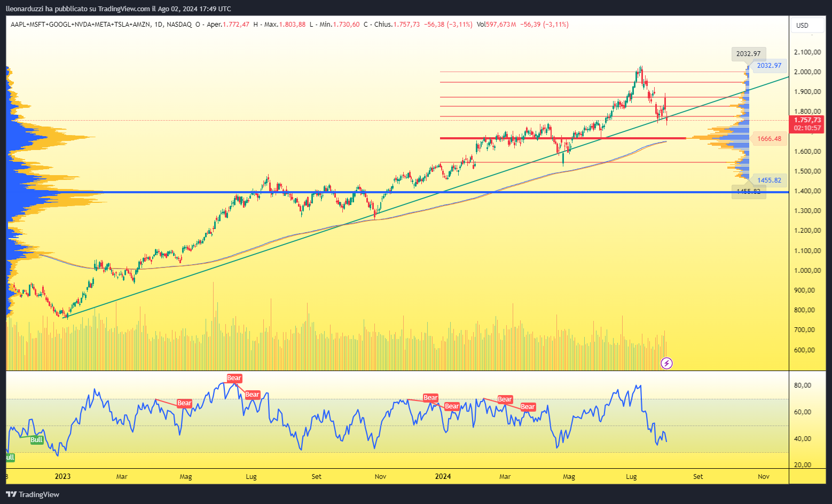Screen dimensions: 832x504
Task: Click the published-by header text with date
Action: click(x=119, y=9)
